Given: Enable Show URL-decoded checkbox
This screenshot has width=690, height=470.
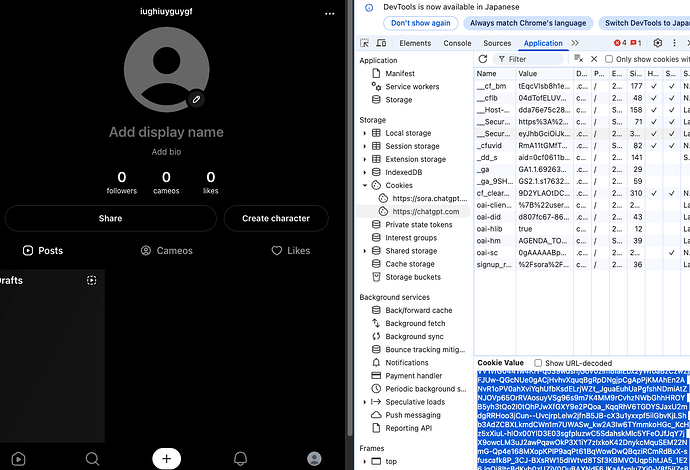Looking at the screenshot, I should (538, 363).
